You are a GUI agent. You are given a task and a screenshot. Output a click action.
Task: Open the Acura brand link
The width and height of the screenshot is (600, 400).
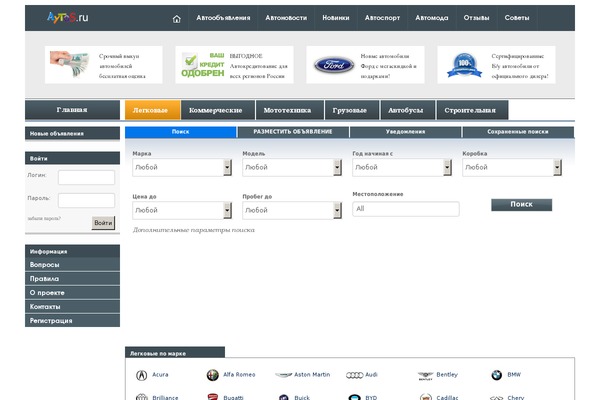pyautogui.click(x=160, y=375)
